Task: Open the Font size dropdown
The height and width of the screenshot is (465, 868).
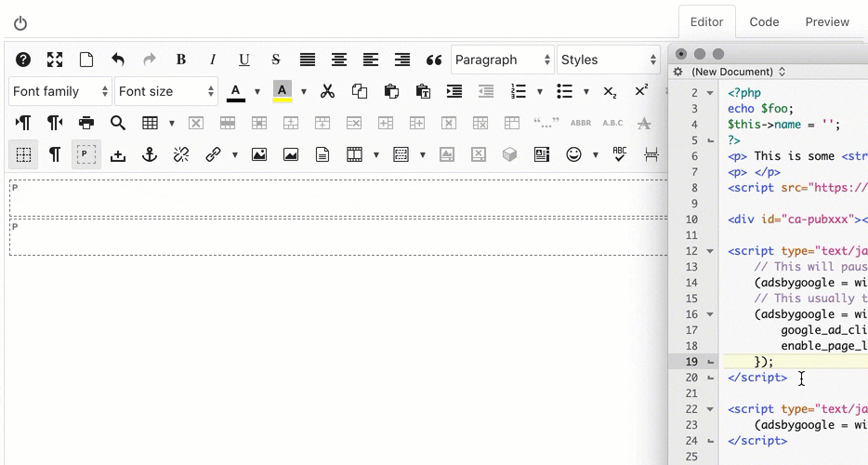Action: pyautogui.click(x=166, y=91)
